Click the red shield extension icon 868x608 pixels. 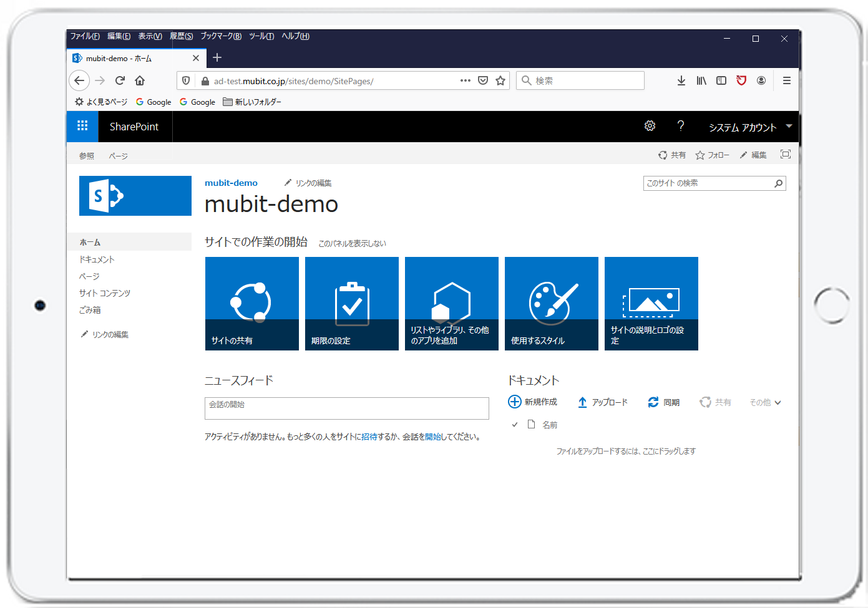[741, 80]
